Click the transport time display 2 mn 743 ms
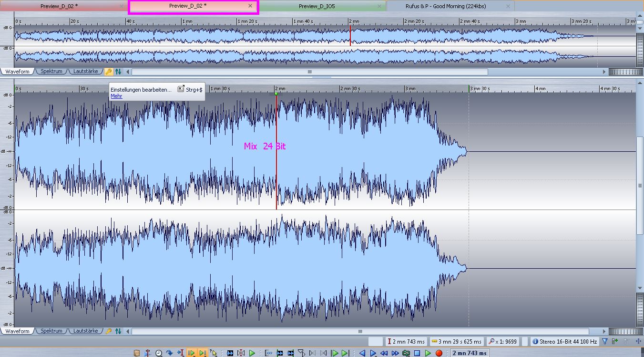This screenshot has height=357, width=644. [470, 353]
